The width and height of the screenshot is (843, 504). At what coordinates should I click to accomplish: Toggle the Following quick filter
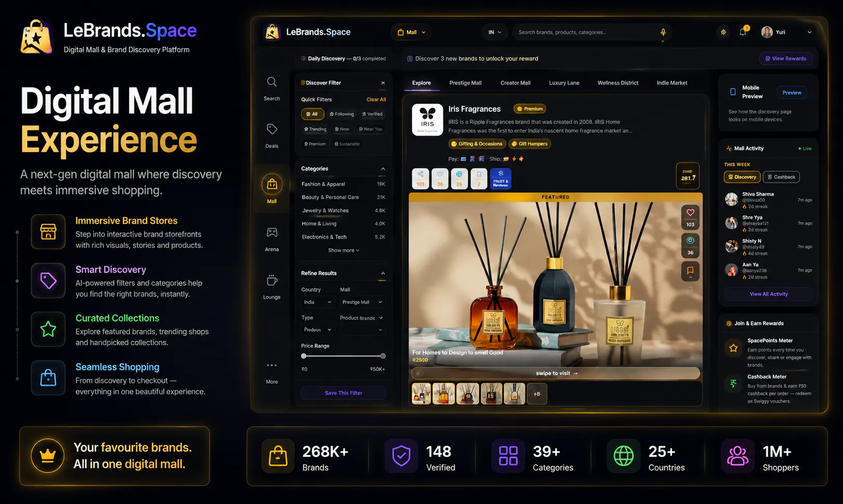pos(341,114)
